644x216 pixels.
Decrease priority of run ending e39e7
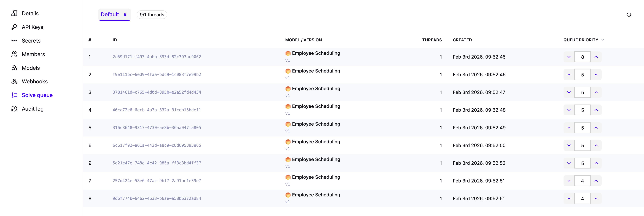click(569, 180)
